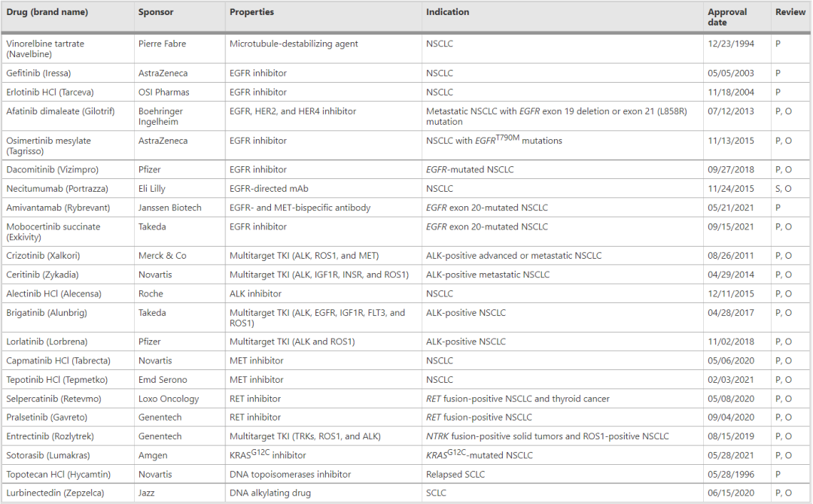Click the approval date 05/21/2021
Image resolution: width=813 pixels, height=504 pixels.
coord(730,207)
